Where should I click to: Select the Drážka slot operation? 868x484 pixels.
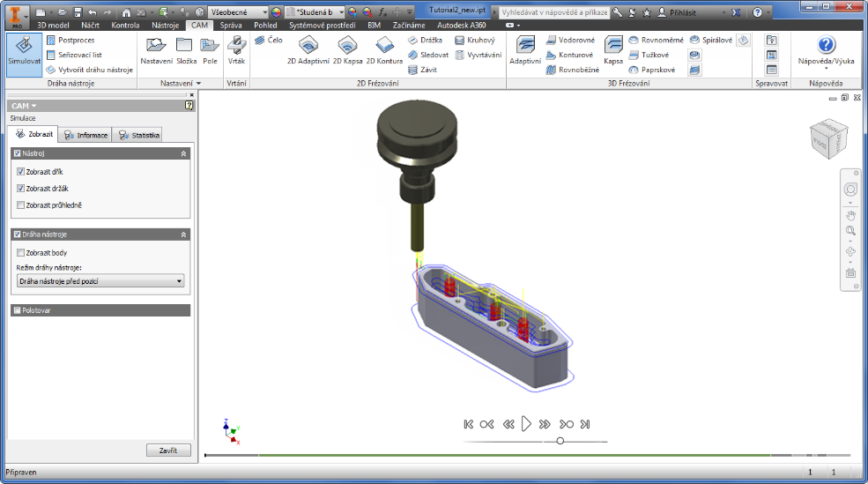point(425,40)
